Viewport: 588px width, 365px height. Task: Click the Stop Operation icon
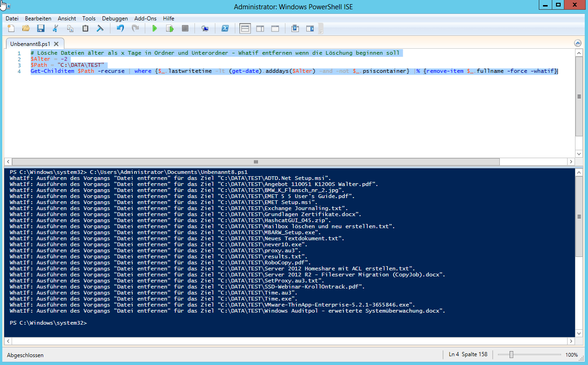[185, 28]
